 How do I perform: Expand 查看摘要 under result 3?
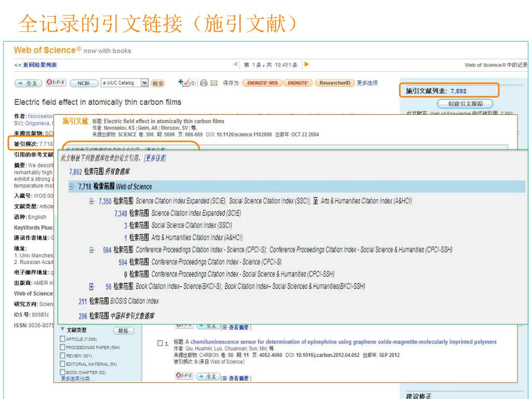236,378
